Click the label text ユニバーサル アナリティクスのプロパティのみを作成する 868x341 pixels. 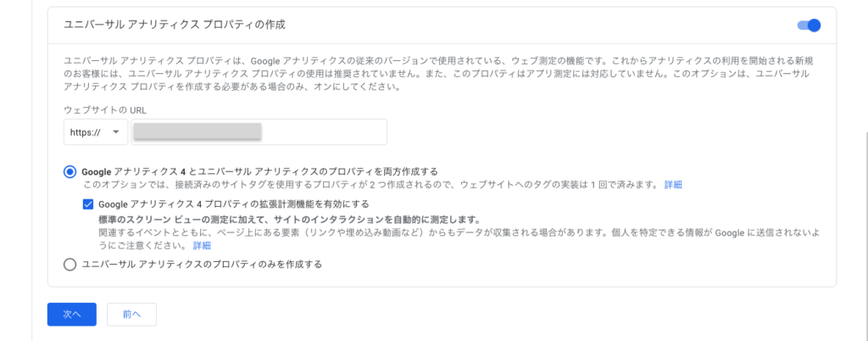click(202, 265)
